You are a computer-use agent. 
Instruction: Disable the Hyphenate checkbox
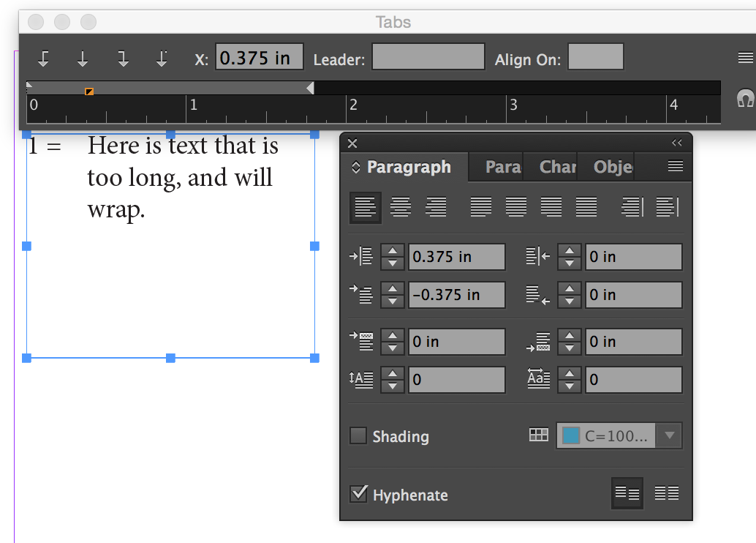pos(358,493)
